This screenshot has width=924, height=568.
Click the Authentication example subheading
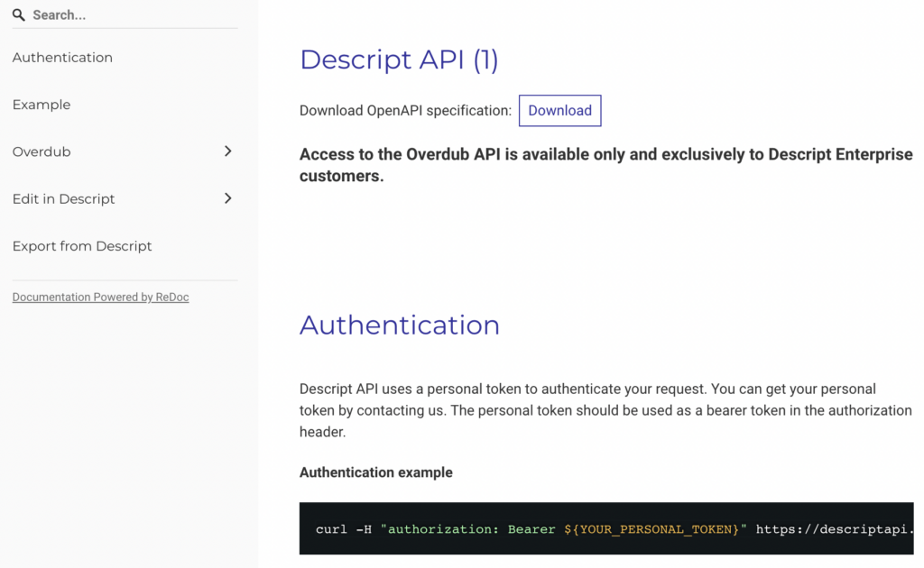click(x=375, y=472)
